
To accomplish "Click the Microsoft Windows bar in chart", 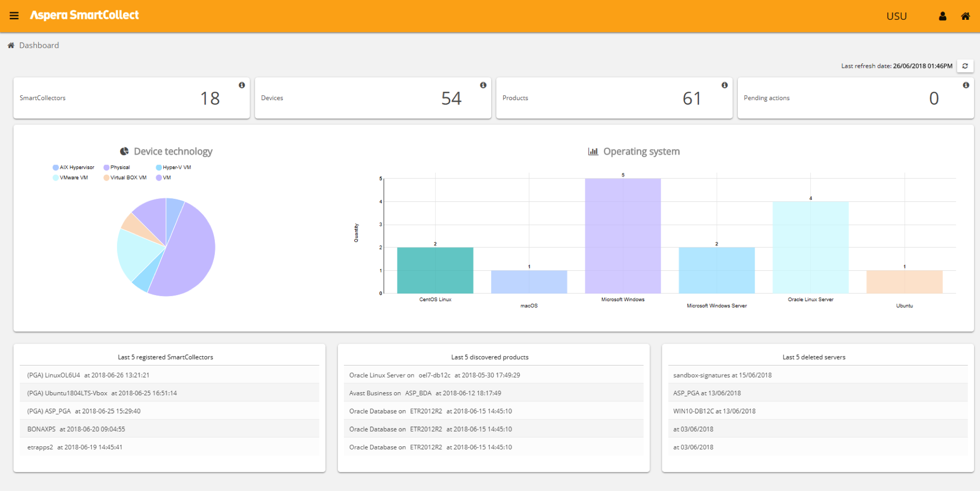I will click(623, 236).
